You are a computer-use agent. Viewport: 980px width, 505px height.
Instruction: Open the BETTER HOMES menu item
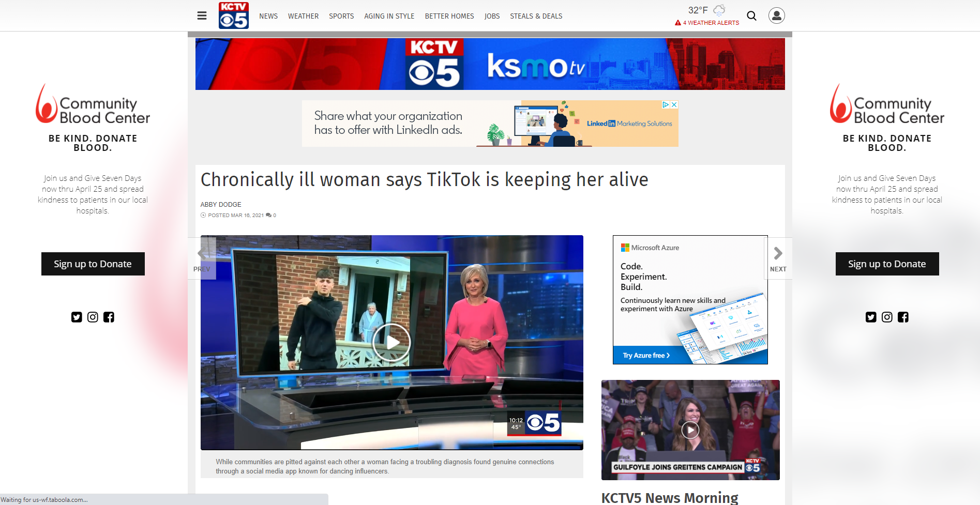click(449, 16)
